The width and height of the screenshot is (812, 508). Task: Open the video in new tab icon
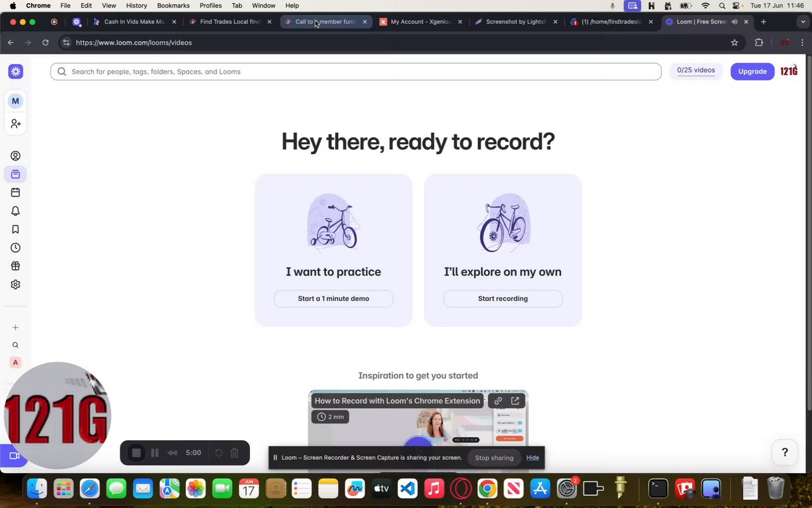click(x=515, y=401)
